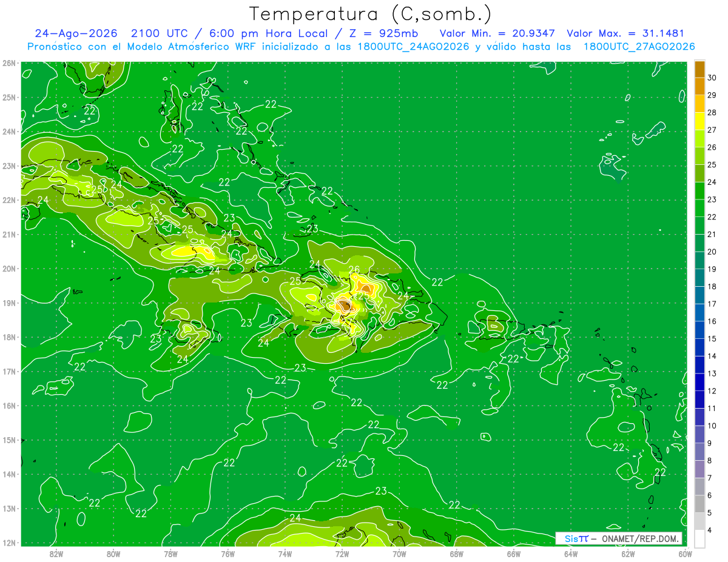Click the "76W" longitude axis label
The width and height of the screenshot is (728, 562).
tap(228, 553)
